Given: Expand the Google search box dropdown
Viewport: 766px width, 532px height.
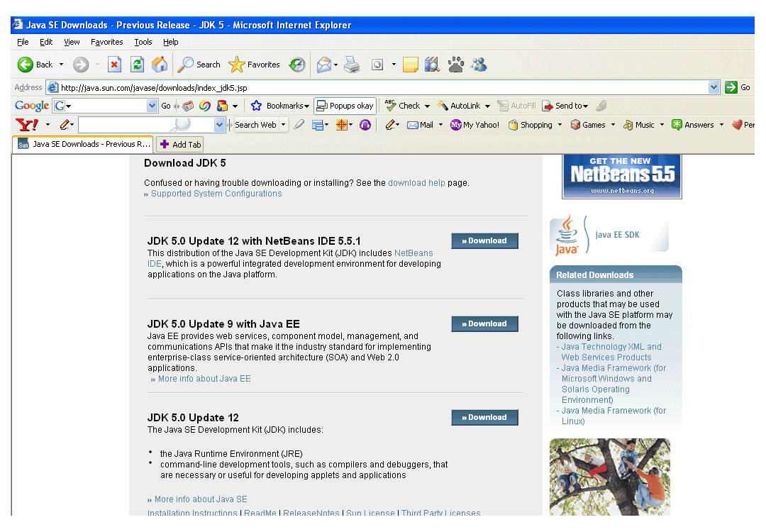Looking at the screenshot, I should pos(152,106).
